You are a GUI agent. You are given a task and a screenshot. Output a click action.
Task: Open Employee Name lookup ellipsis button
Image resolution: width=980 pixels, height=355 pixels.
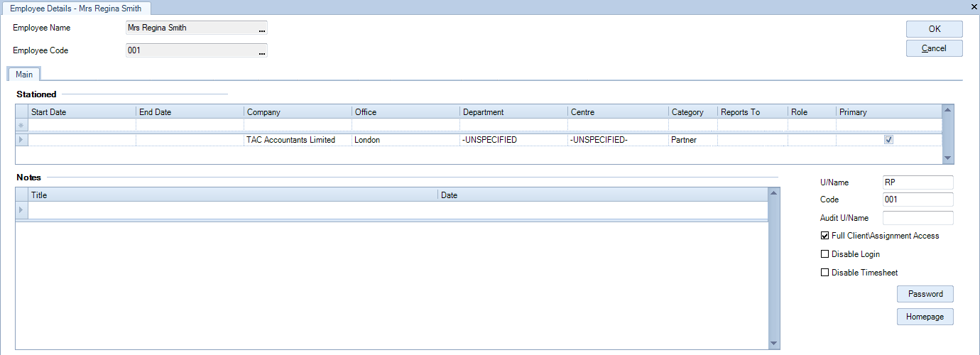point(261,28)
